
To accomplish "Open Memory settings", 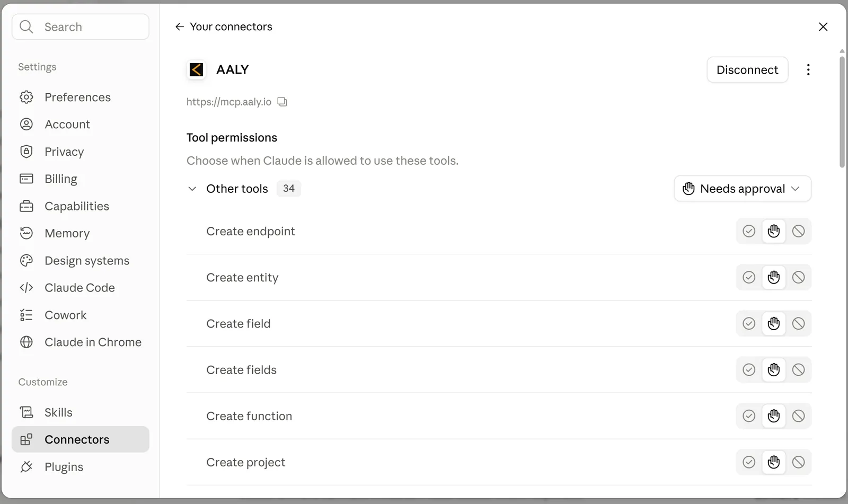I will point(81,233).
